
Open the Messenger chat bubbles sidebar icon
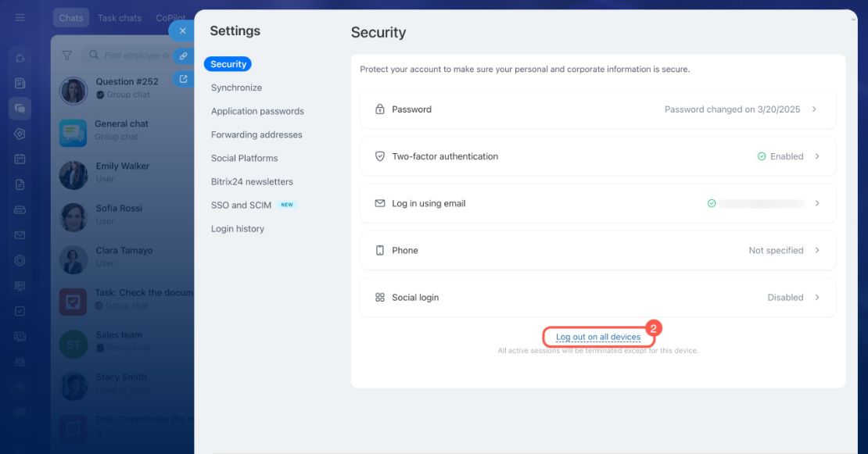20,109
